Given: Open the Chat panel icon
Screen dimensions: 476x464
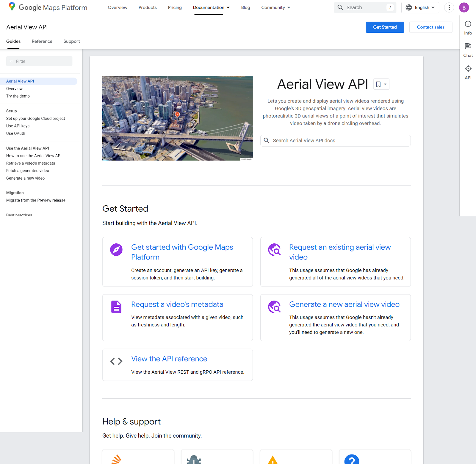Looking at the screenshot, I should click(468, 46).
